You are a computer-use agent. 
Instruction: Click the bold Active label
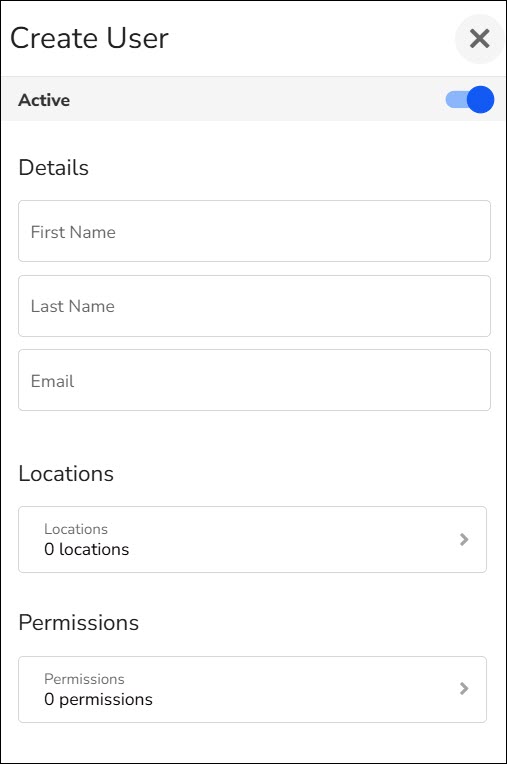(44, 100)
